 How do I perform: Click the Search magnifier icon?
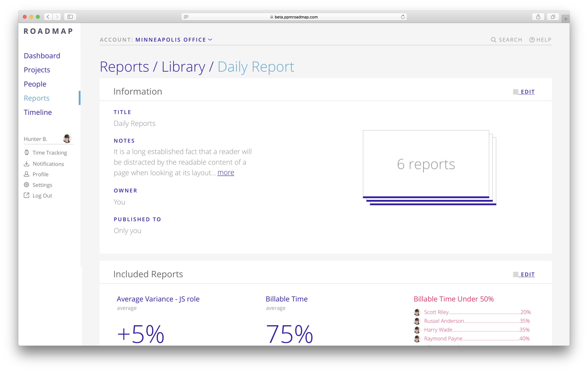click(494, 40)
